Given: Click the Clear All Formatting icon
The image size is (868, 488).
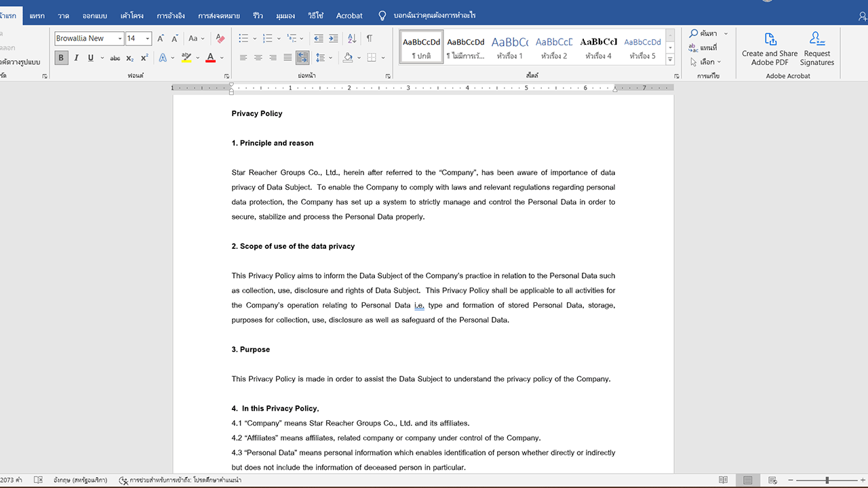Looking at the screenshot, I should coord(220,39).
